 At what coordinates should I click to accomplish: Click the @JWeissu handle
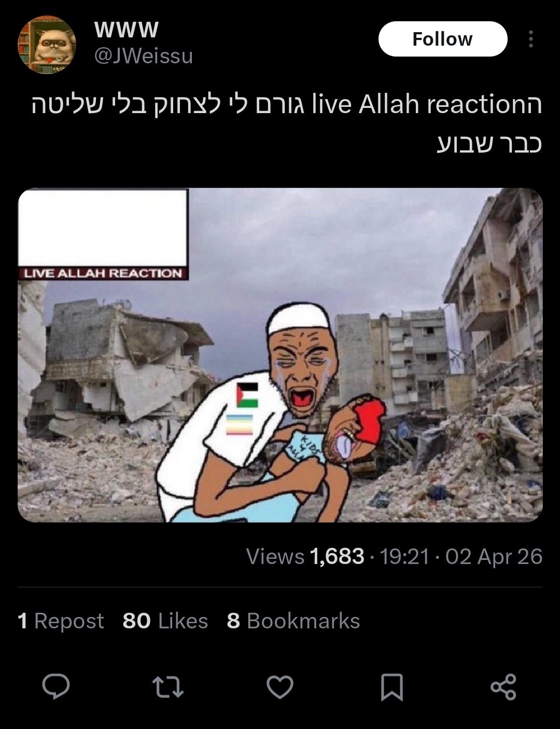[143, 56]
